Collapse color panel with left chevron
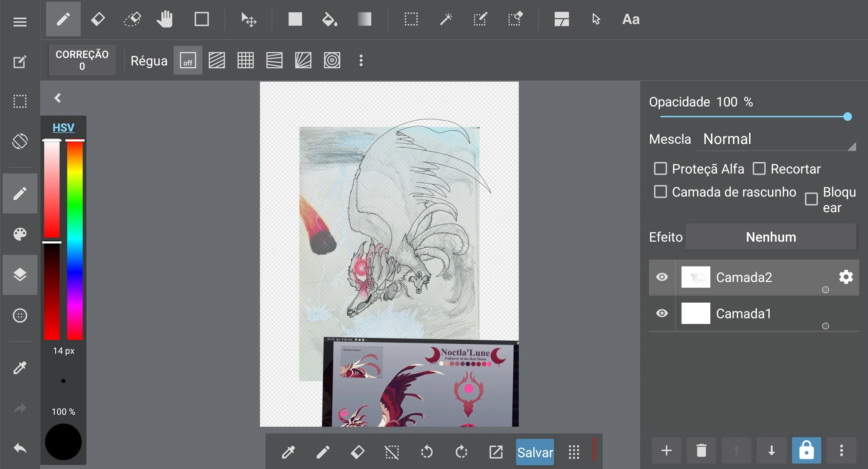This screenshot has height=469, width=868. [58, 98]
